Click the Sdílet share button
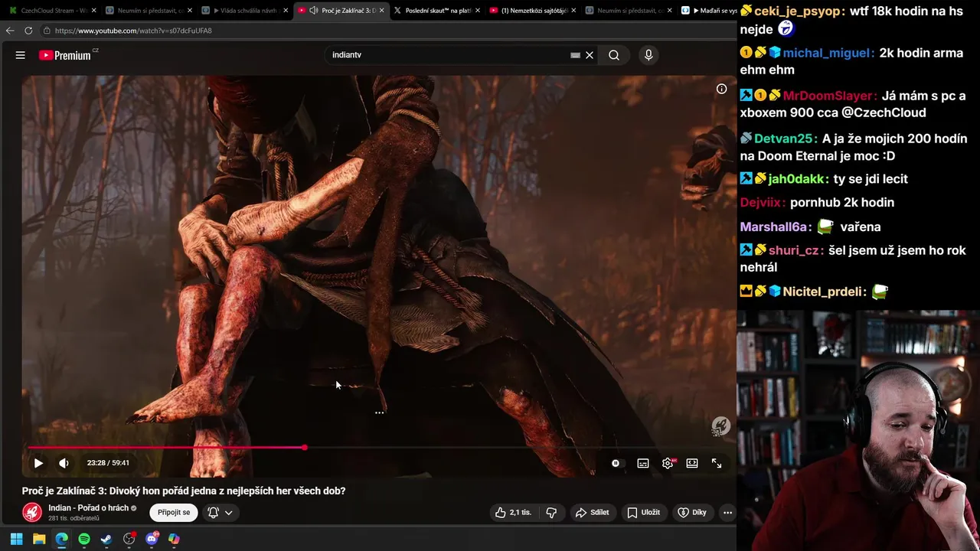 592,512
